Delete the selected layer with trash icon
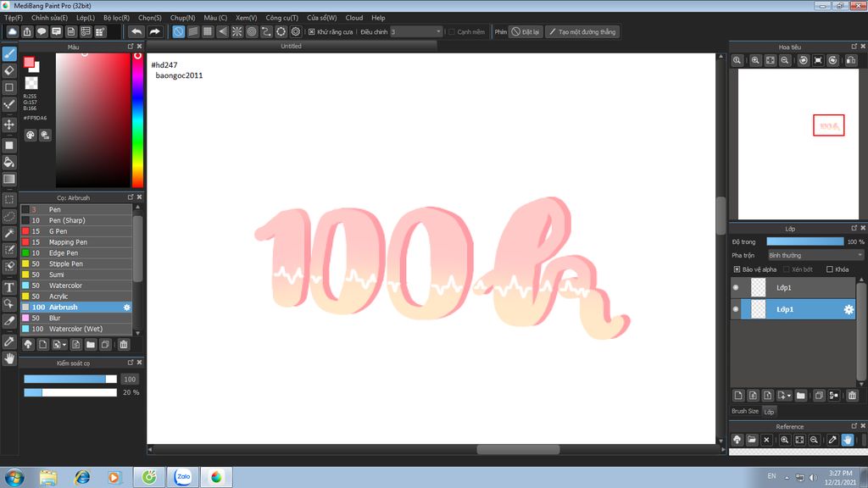 (852, 395)
